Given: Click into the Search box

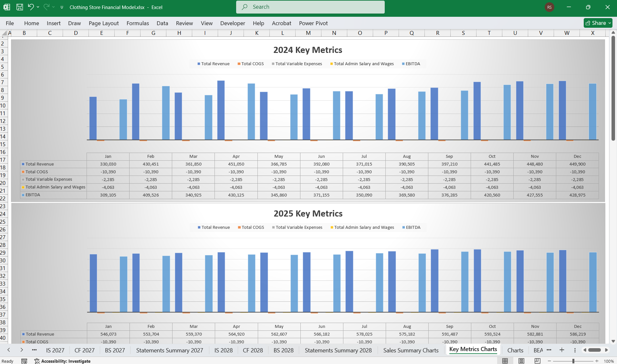Looking at the screenshot, I should [310, 7].
